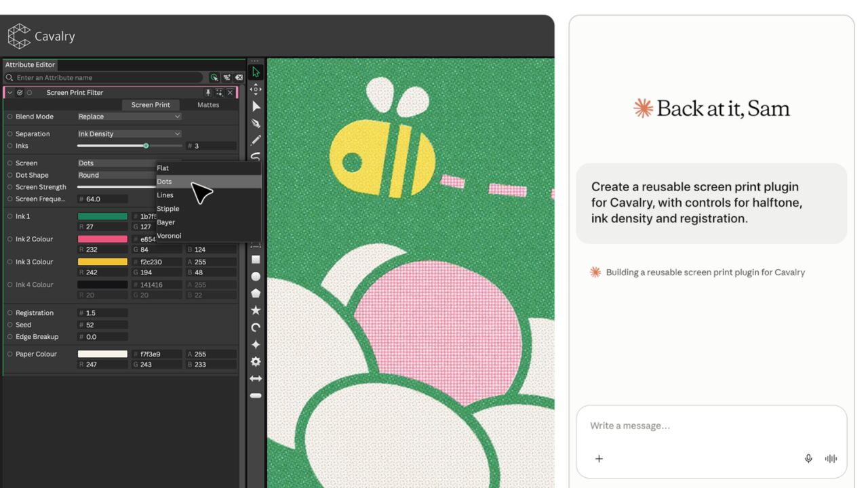The height and width of the screenshot is (488, 868).
Task: Close the Screen Print Filter panel
Action: (x=230, y=93)
